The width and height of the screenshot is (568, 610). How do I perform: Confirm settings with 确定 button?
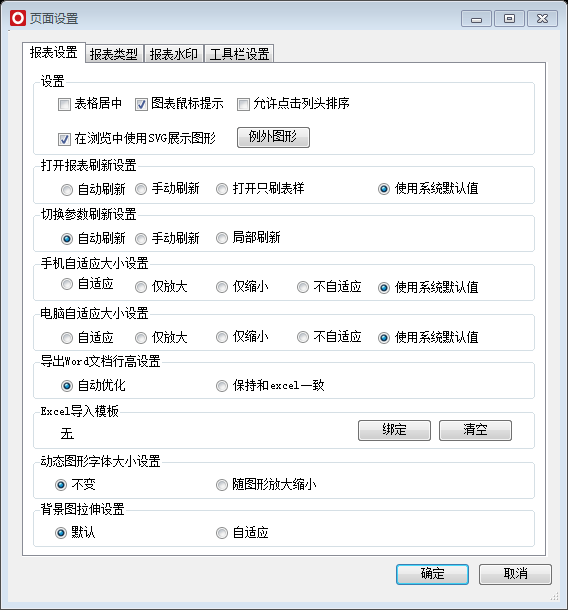pyautogui.click(x=432, y=574)
